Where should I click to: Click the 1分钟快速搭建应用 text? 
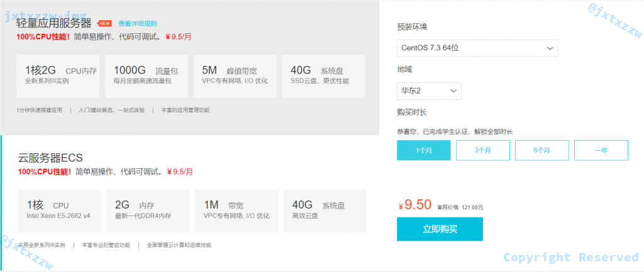(x=40, y=110)
